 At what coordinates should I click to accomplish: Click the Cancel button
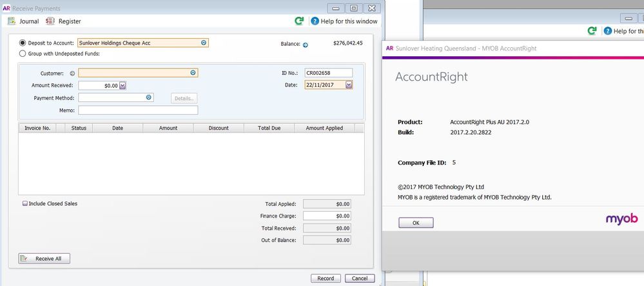tap(359, 278)
